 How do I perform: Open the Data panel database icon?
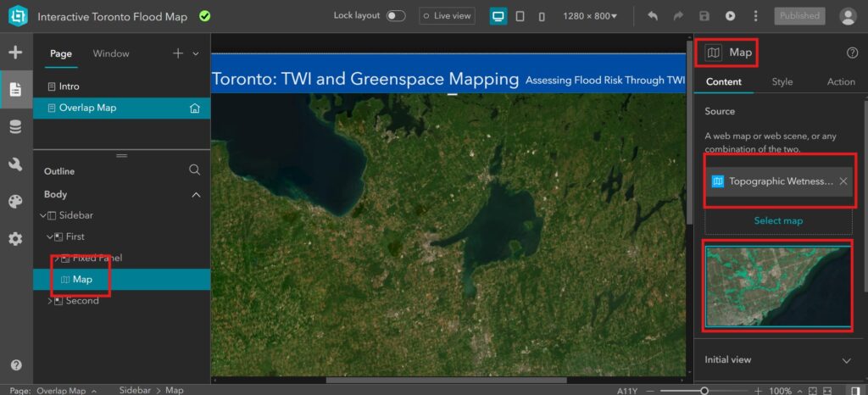pyautogui.click(x=15, y=128)
